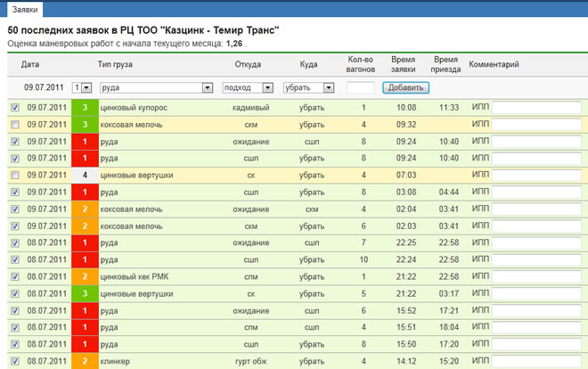This screenshot has height=369, width=588.
Task: Click the 22:24 request time
Action: [406, 259]
